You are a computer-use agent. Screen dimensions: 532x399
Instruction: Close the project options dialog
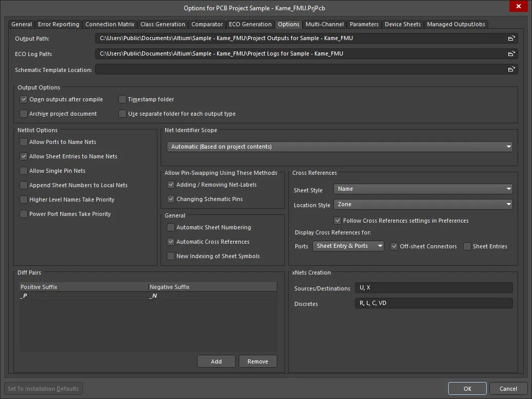[x=519, y=6]
